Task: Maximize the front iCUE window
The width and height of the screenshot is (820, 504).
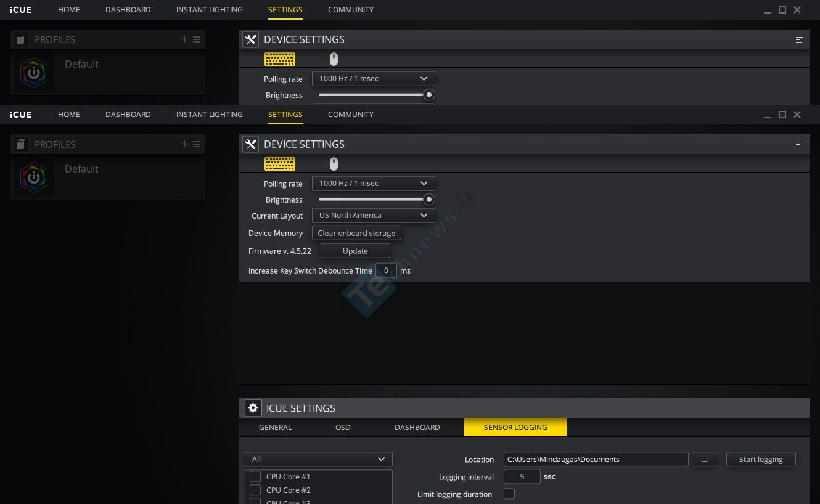Action: click(782, 115)
